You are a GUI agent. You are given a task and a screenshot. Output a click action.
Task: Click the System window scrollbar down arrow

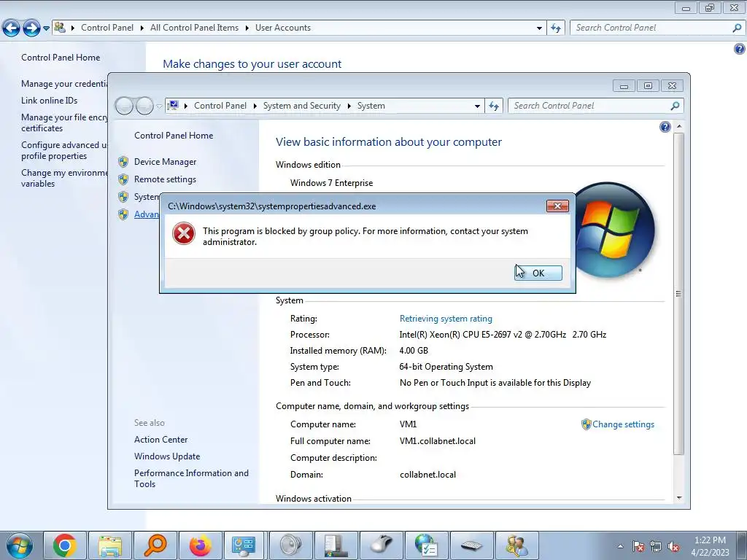[x=679, y=498]
